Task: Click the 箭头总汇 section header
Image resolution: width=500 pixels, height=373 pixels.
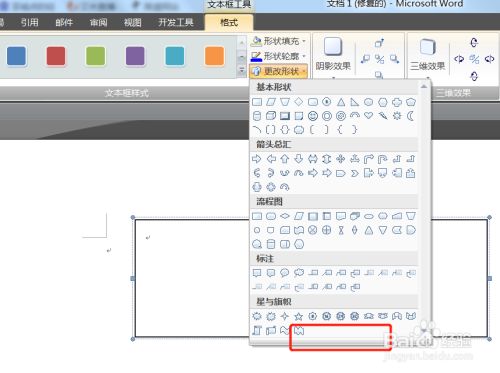Action: pos(334,144)
